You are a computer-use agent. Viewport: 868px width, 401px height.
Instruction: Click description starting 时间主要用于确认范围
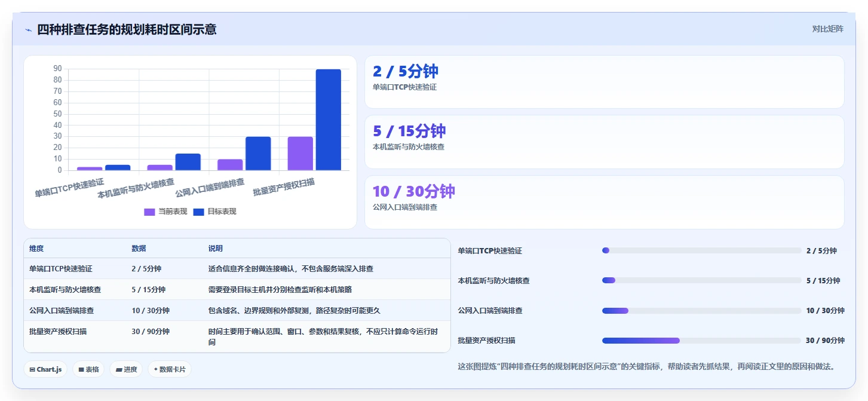coord(324,337)
